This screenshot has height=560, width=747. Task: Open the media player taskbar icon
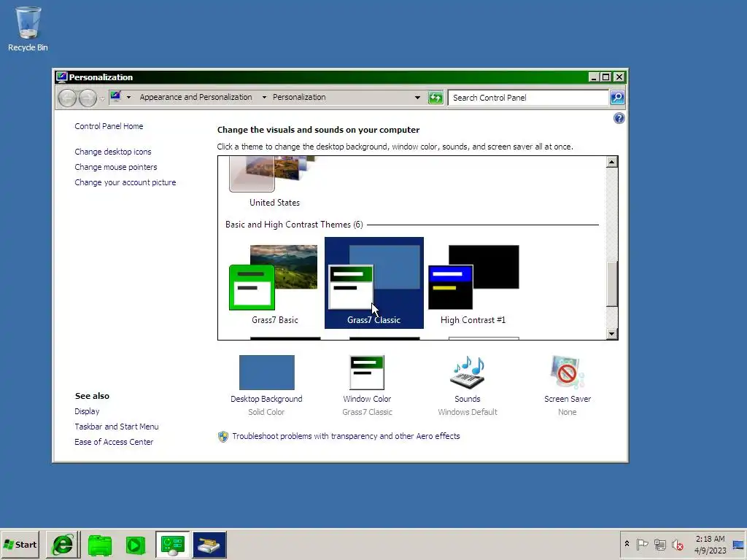point(135,545)
